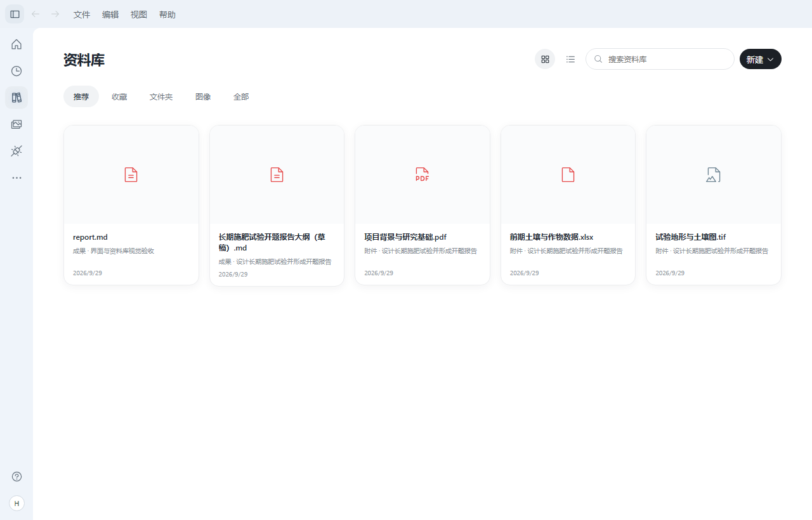Click the search magnifier icon
This screenshot has width=812, height=520.
(x=598, y=59)
